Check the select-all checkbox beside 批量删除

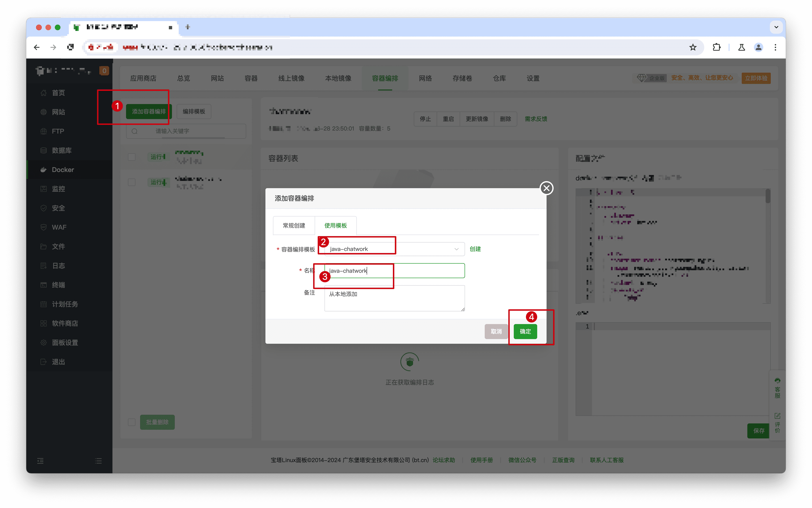pyautogui.click(x=132, y=422)
